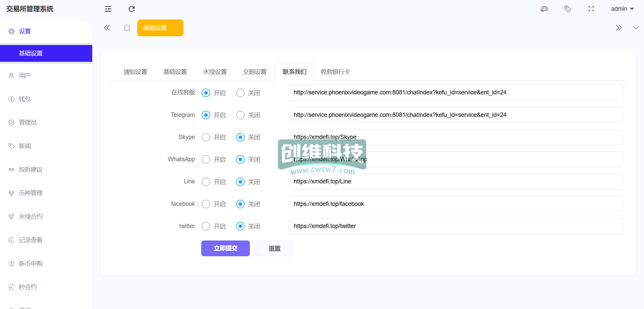This screenshot has width=644, height=309.
Task: Toggle fullscreen mode icon
Action: click(x=591, y=9)
